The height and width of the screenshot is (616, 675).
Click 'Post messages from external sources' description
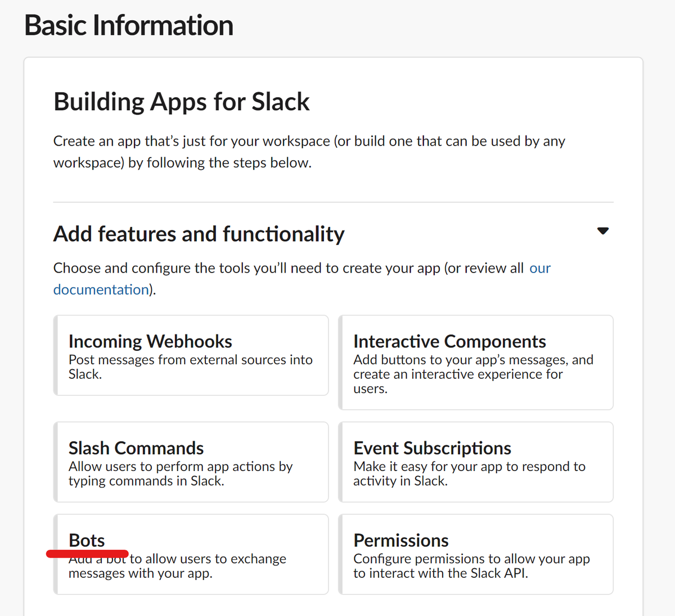coord(191,367)
